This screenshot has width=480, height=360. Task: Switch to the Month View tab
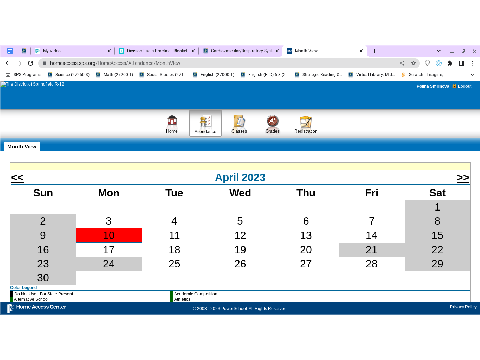(x=22, y=147)
